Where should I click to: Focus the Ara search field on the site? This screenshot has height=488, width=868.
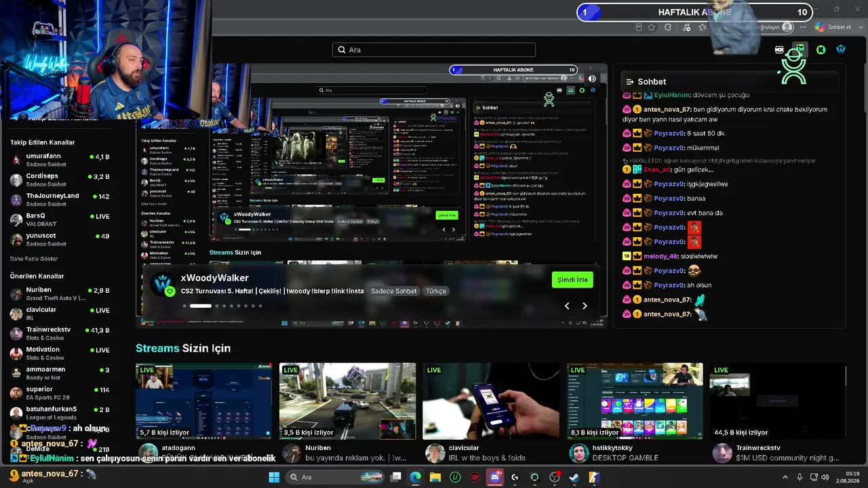click(434, 49)
